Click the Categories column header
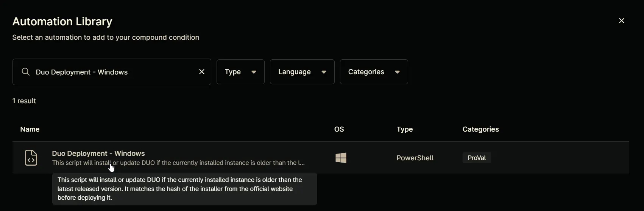 click(x=481, y=129)
